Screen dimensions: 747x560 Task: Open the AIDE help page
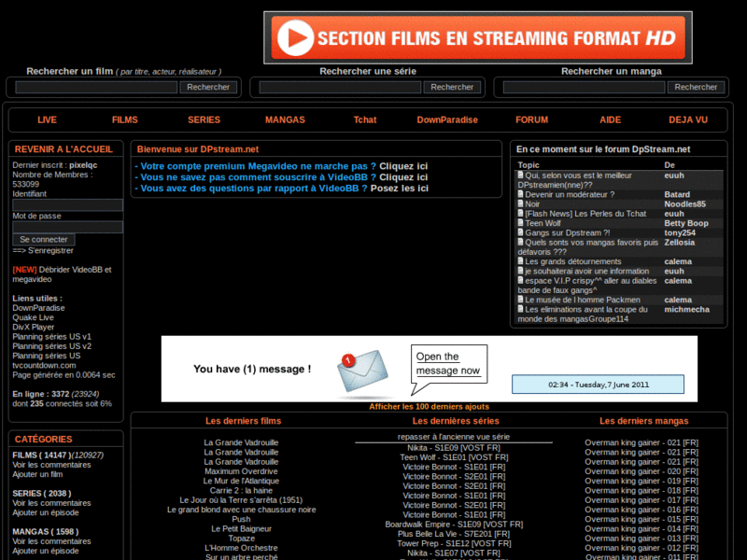[611, 120]
